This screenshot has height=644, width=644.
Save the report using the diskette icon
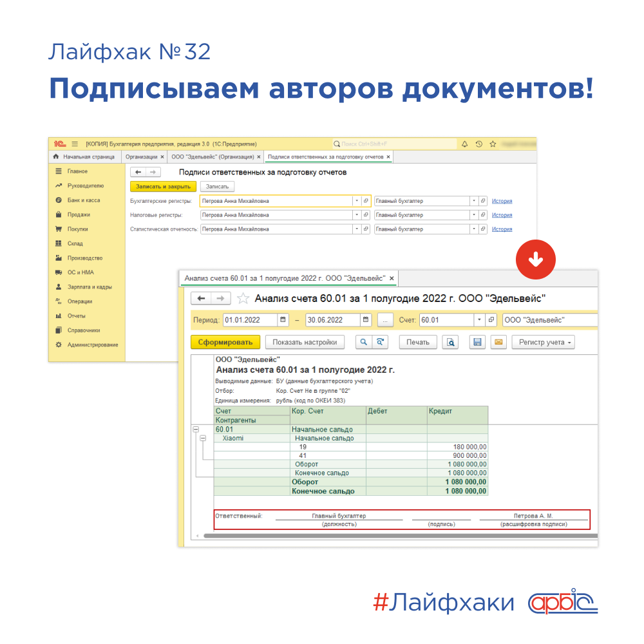click(x=477, y=342)
